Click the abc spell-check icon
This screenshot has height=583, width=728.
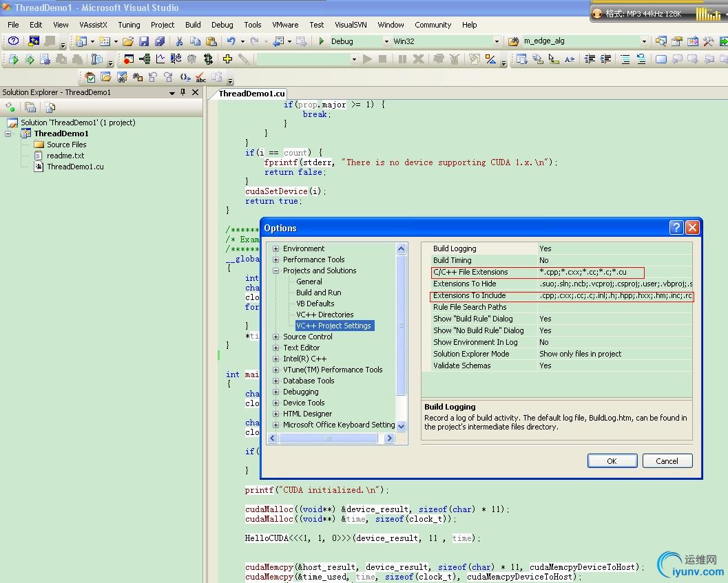coord(200,78)
